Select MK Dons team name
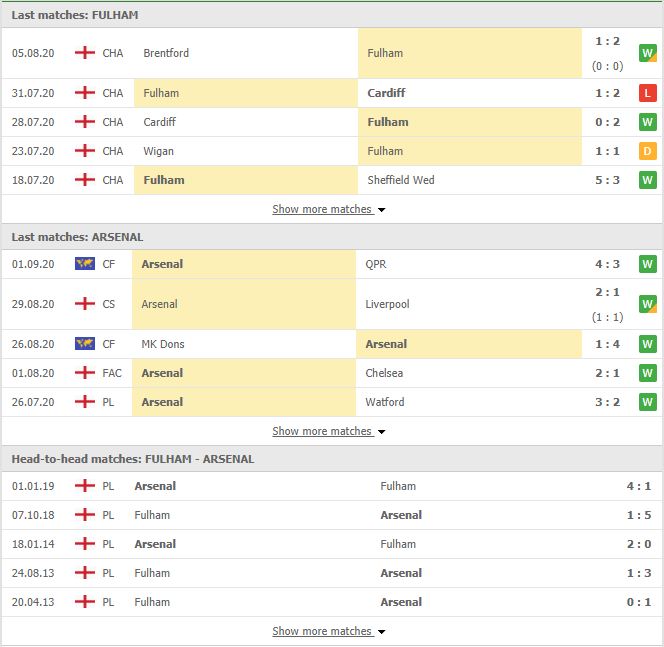Viewport: 664px width, 647px height. pos(163,344)
